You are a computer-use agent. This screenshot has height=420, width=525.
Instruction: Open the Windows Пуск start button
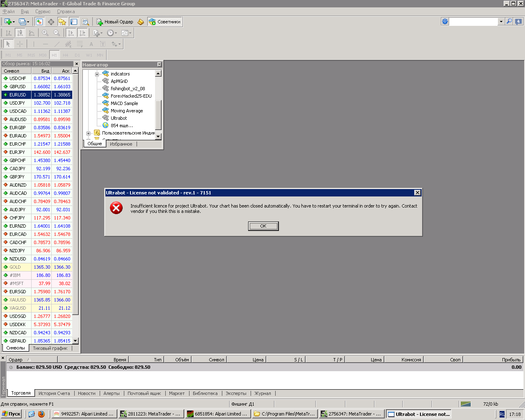(x=11, y=414)
